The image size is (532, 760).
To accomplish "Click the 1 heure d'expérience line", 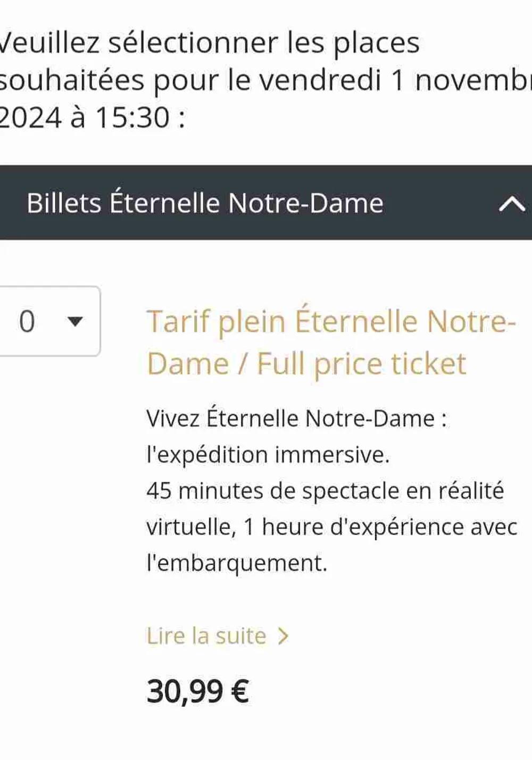I will click(380, 527).
